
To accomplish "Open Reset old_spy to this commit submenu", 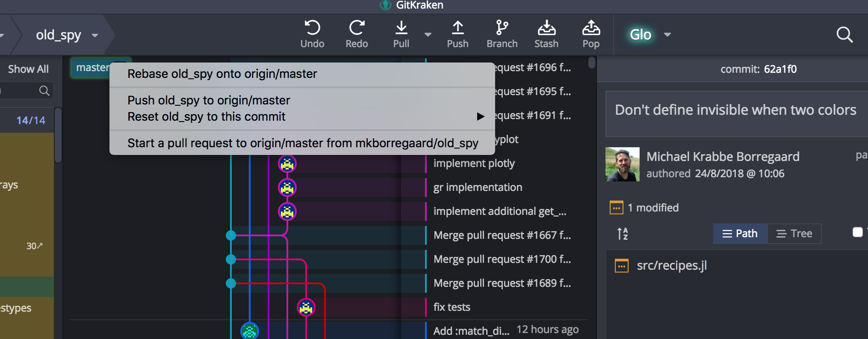I will [302, 116].
